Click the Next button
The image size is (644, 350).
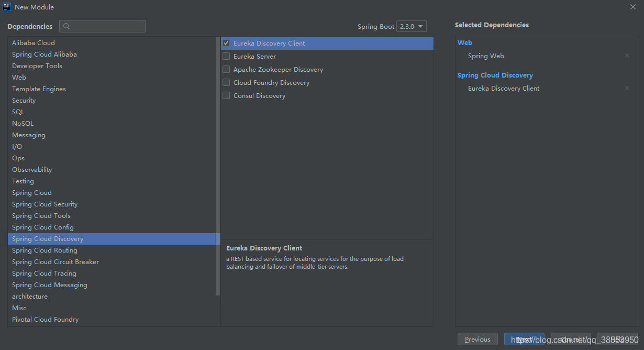524,340
